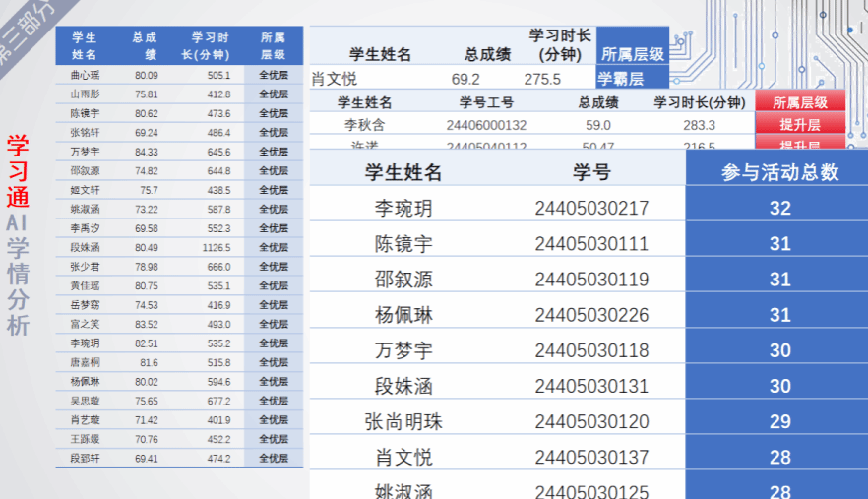Click the 参与活动总数 column header
Viewport: 868px width, 499px height.
click(x=779, y=172)
